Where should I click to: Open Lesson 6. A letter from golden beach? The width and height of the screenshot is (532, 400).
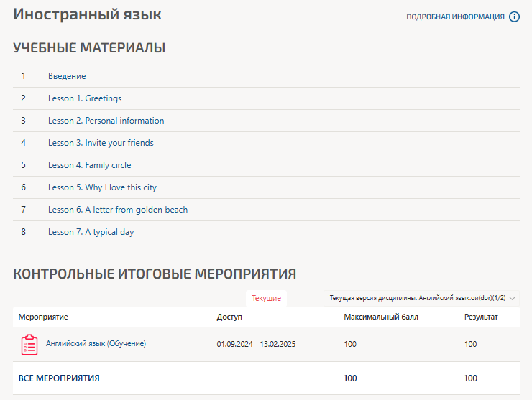pyautogui.click(x=118, y=210)
